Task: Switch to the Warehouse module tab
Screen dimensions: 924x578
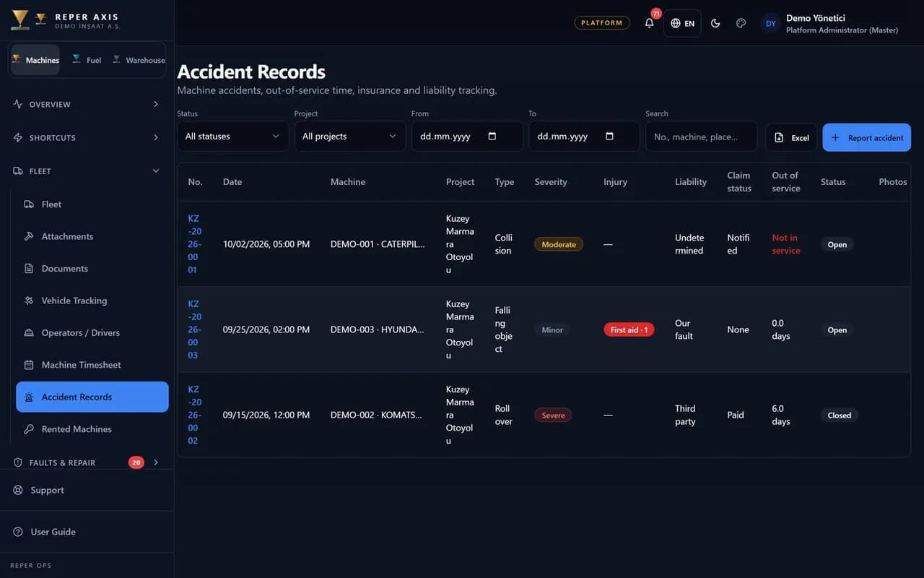Action: pyautogui.click(x=139, y=60)
